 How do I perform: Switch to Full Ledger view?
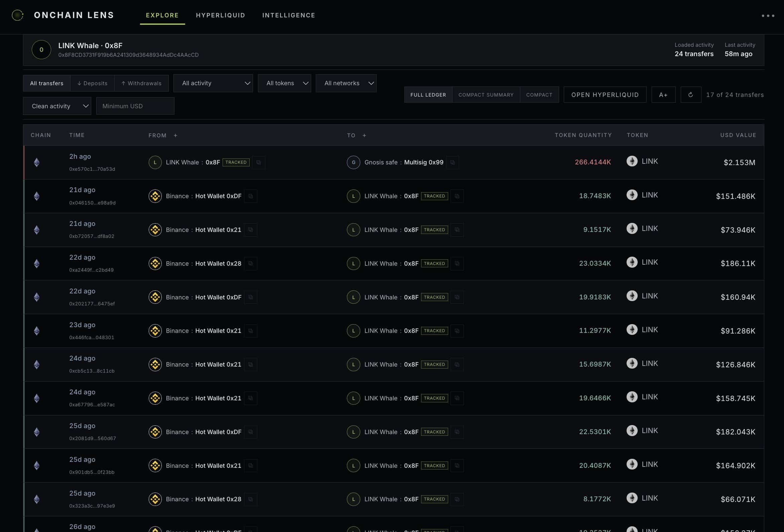tap(428, 95)
